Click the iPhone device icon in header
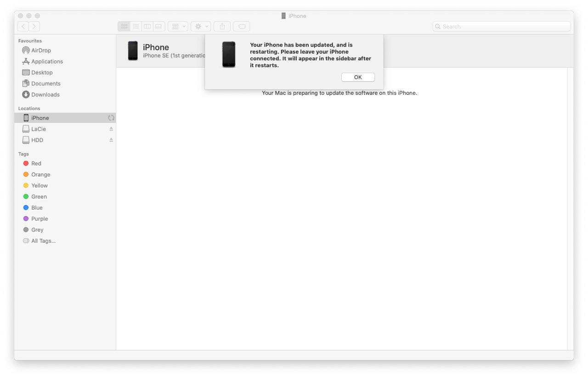 pos(133,51)
